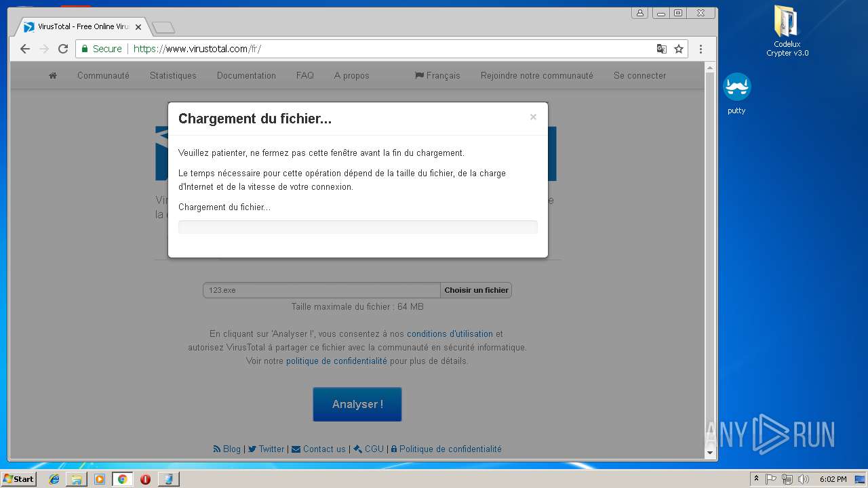The image size is (868, 488).
Task: Click volume speaker tray icon
Action: [804, 479]
